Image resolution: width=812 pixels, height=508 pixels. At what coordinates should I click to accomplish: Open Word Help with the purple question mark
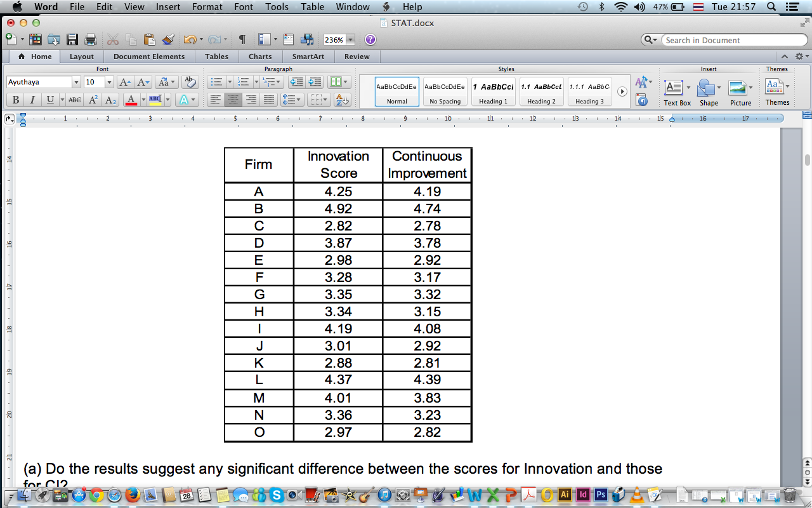tap(370, 39)
